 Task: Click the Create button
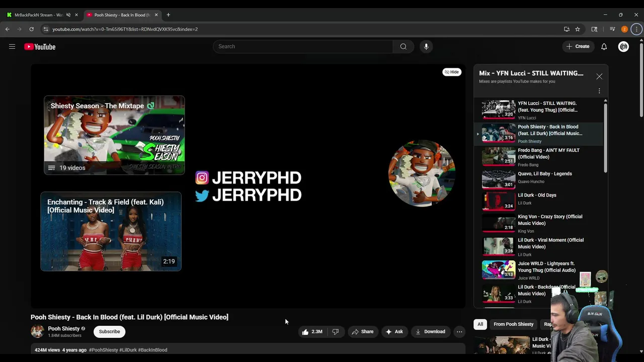(x=578, y=47)
